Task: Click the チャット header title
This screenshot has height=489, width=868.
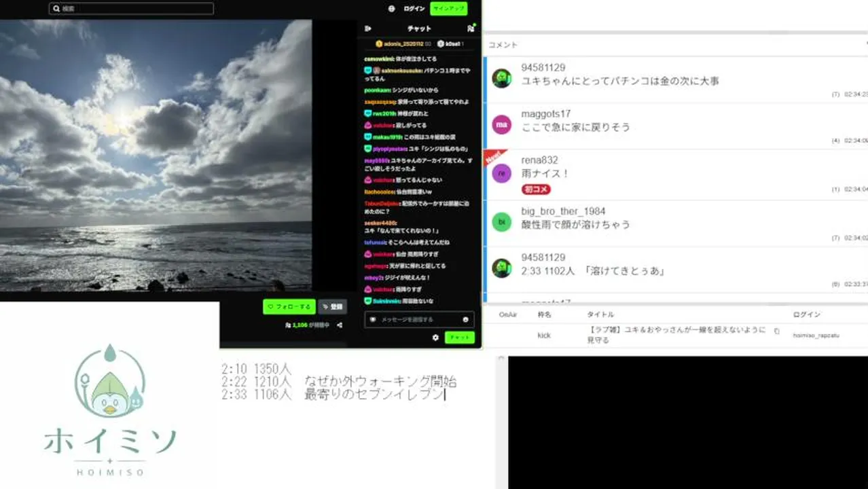Action: point(419,29)
